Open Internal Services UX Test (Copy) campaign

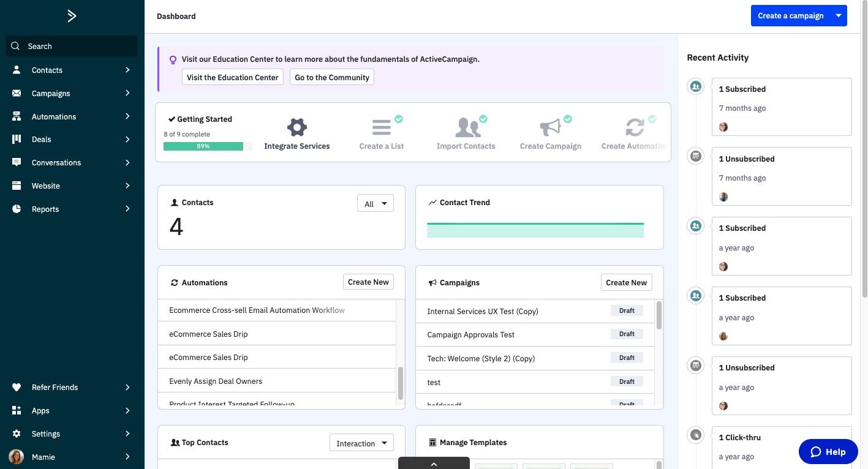483,311
